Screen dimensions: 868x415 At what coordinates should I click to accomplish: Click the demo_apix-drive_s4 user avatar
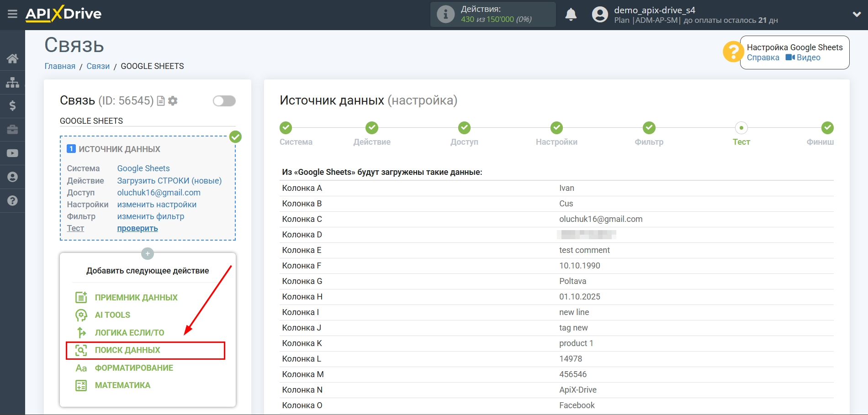pyautogui.click(x=601, y=14)
